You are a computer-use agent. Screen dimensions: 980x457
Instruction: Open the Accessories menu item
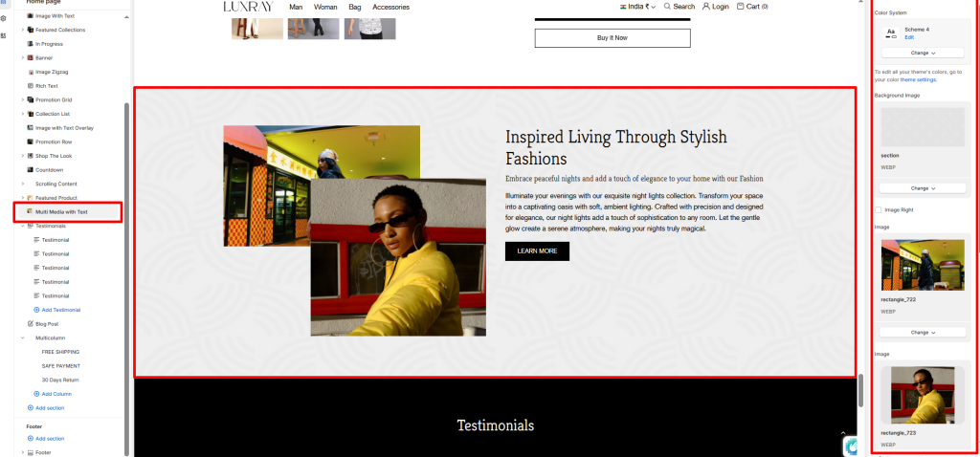coord(391,7)
